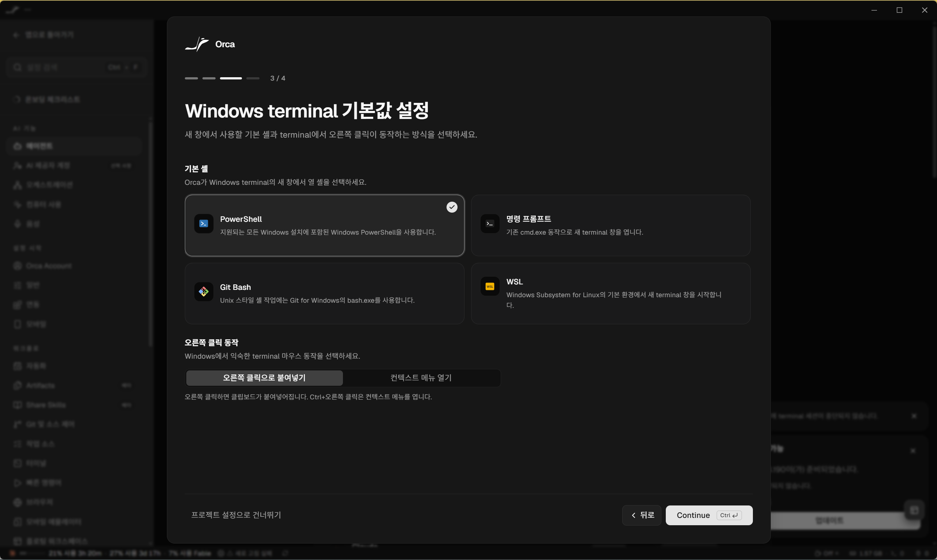Click the highlighted third progress step bar
The image size is (937, 560).
(x=231, y=78)
